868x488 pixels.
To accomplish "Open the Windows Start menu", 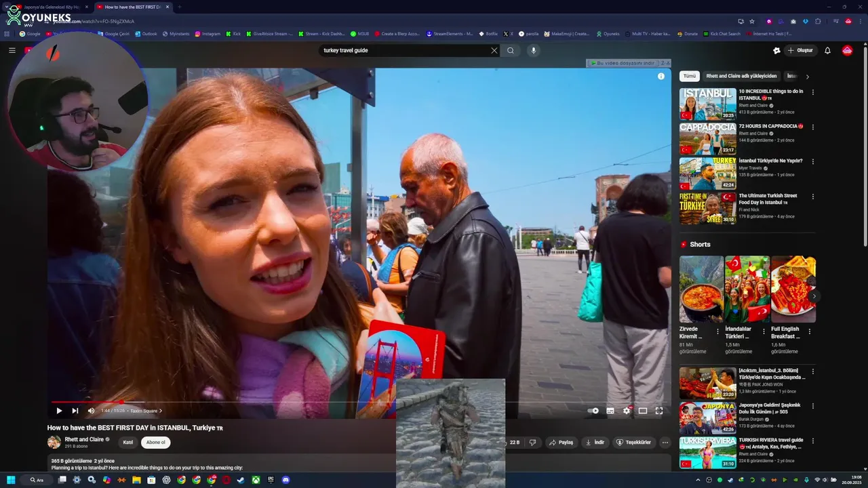I will [11, 480].
